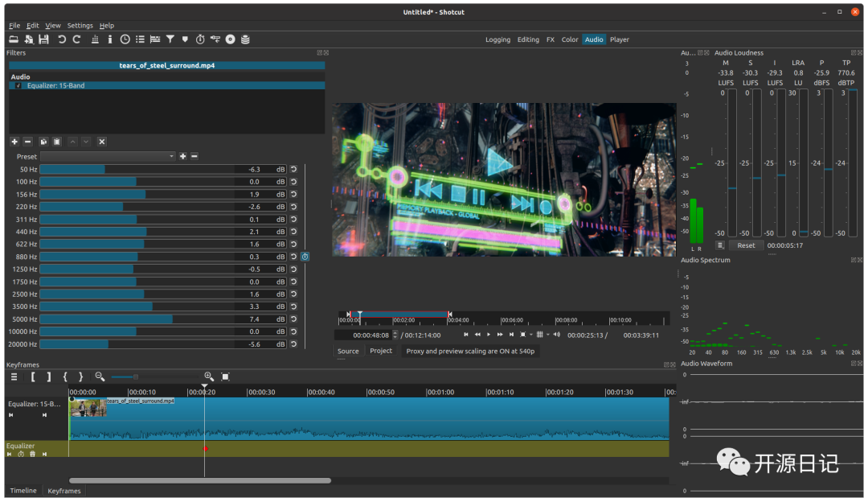Reset the 50 Hz band to default

point(293,170)
